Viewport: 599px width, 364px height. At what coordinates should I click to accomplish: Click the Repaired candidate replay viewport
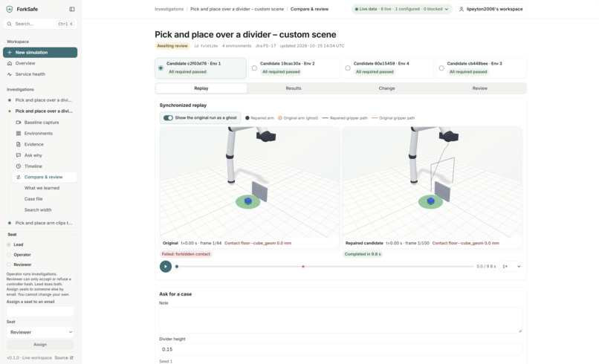click(432, 183)
